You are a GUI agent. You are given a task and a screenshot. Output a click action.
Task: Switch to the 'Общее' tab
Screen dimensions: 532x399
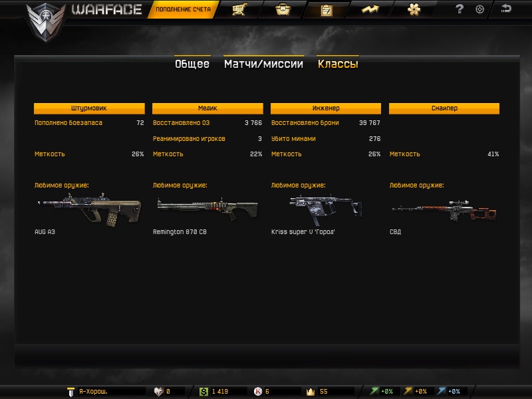click(x=192, y=64)
